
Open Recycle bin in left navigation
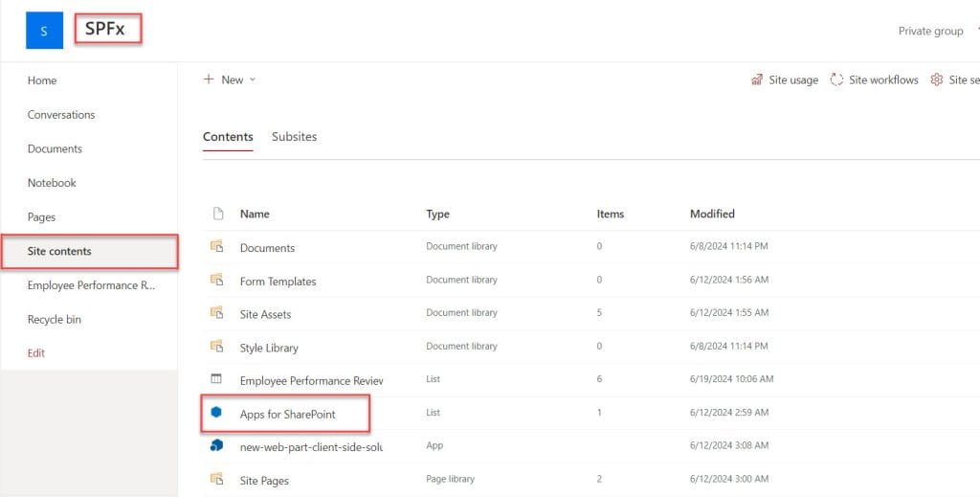(x=55, y=320)
